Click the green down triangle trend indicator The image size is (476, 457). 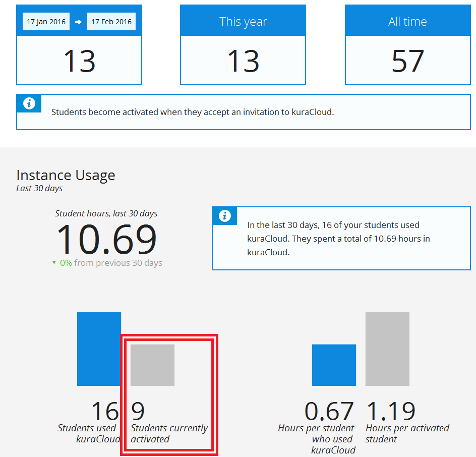[x=54, y=263]
